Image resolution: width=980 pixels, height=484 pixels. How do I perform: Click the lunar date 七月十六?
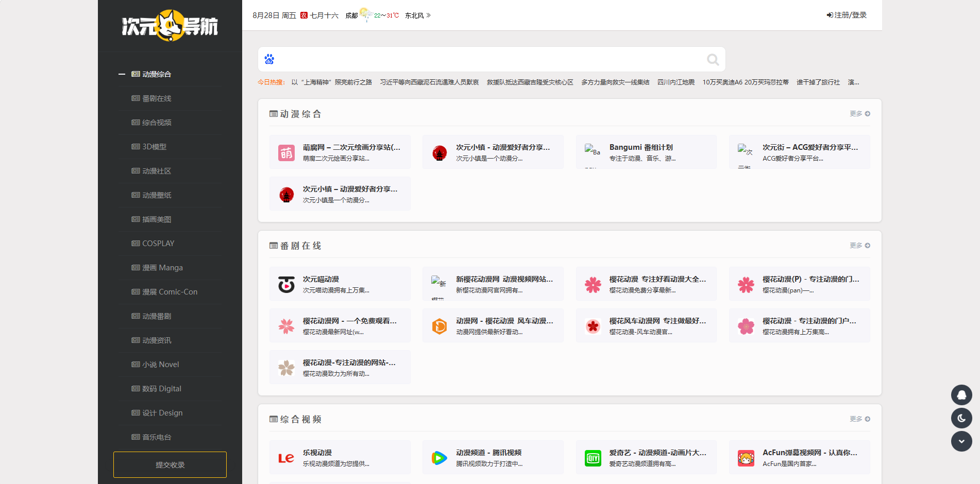(x=324, y=15)
